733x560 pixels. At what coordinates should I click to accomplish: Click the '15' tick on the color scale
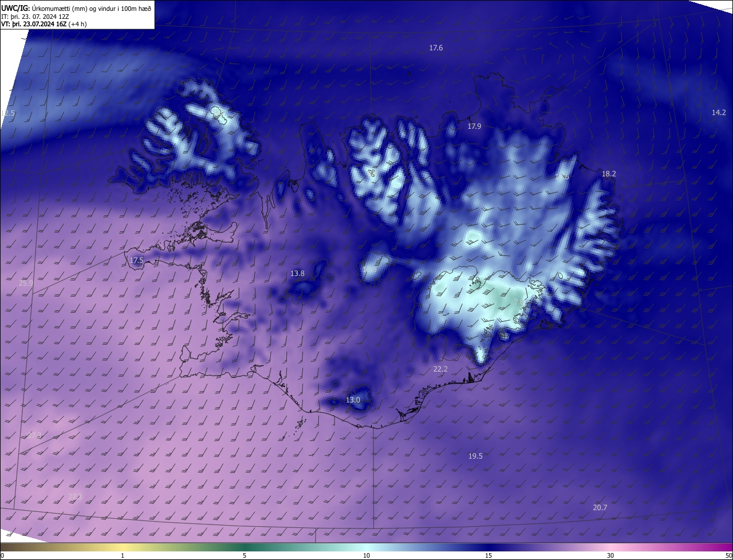[x=488, y=555]
